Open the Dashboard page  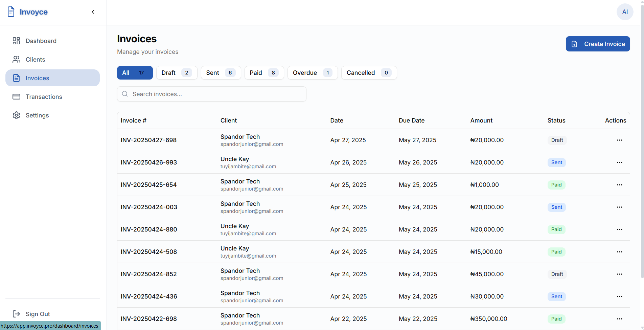point(52,41)
